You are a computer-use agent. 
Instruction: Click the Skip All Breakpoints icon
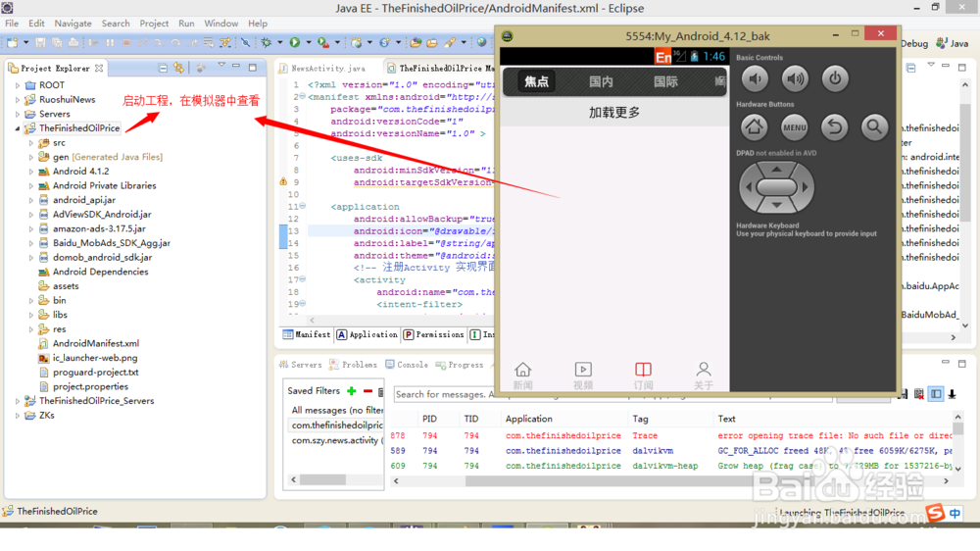click(246, 42)
